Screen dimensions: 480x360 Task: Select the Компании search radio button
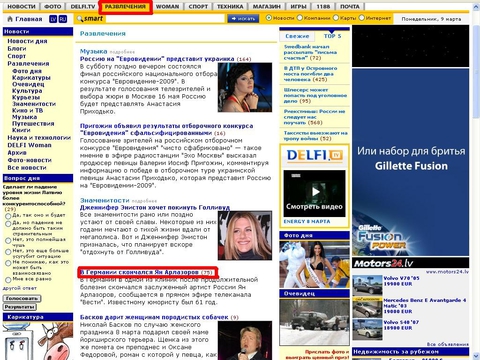point(300,18)
